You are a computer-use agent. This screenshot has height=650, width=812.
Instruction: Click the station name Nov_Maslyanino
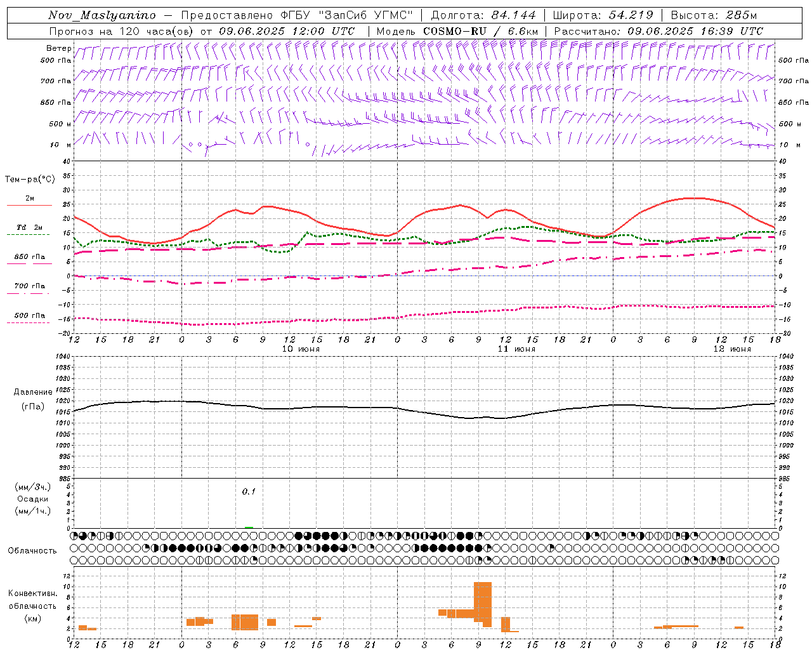[102, 15]
